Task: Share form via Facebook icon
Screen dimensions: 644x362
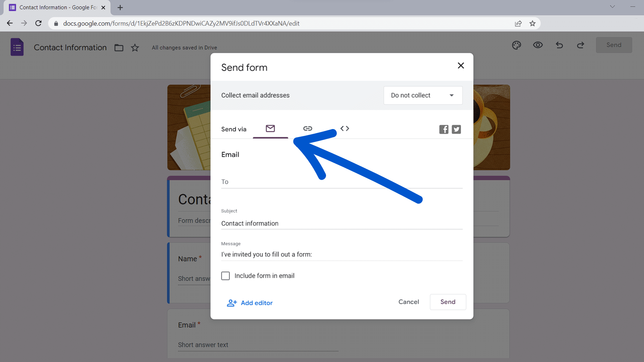Action: 444,129
